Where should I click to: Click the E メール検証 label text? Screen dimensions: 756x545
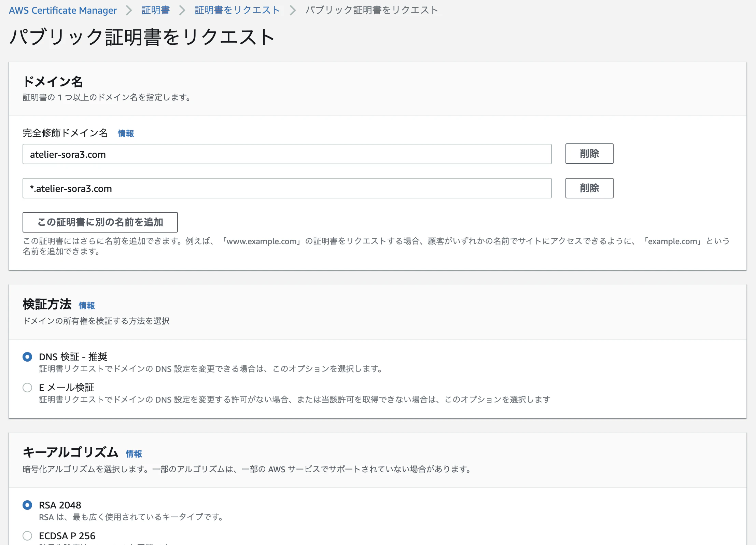pyautogui.click(x=67, y=388)
